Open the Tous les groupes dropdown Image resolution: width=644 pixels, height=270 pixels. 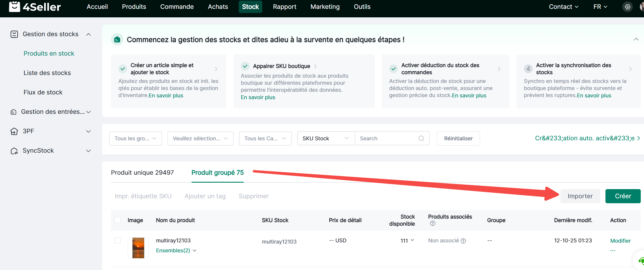(135, 139)
